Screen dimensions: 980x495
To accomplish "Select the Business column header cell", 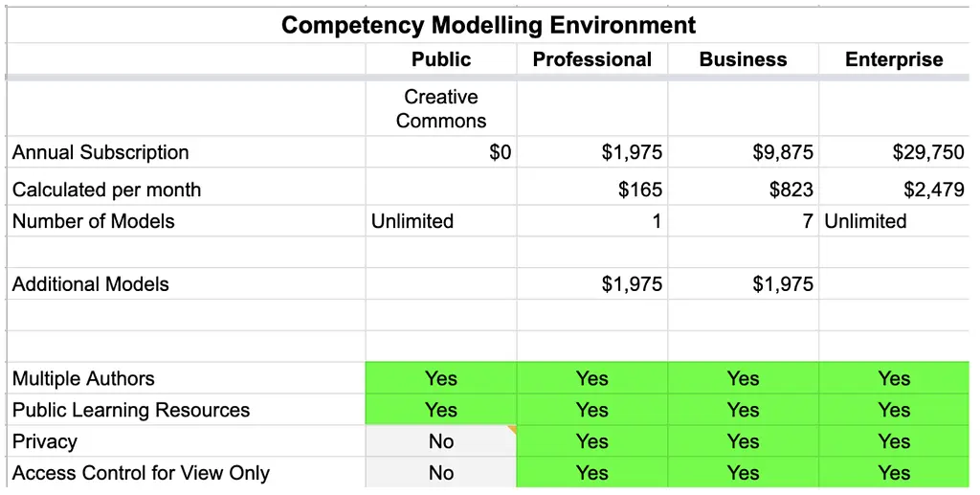I will coord(743,59).
